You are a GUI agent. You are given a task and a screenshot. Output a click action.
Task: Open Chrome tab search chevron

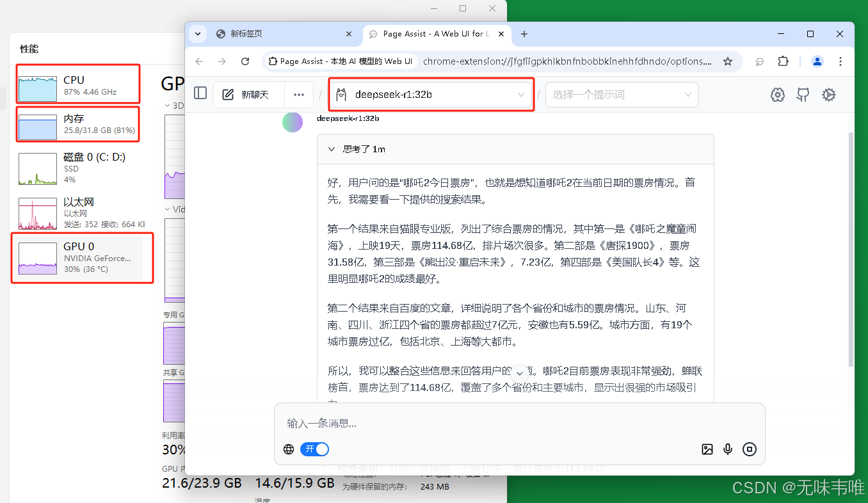coord(198,34)
